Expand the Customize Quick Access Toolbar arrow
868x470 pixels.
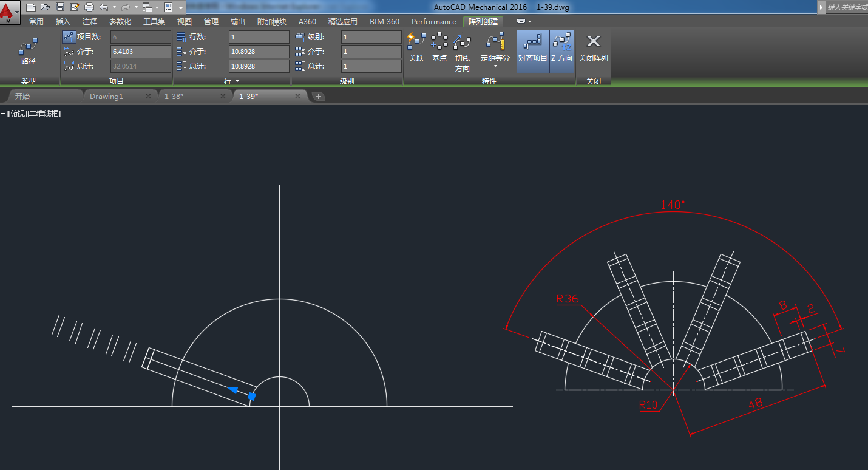click(x=181, y=7)
